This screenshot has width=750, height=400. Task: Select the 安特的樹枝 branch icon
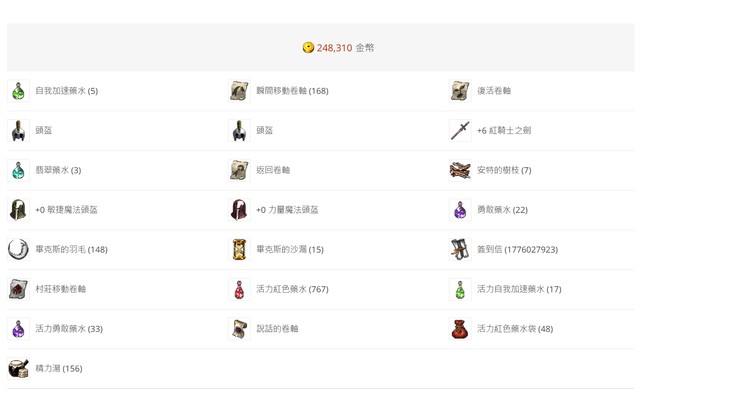pyautogui.click(x=460, y=170)
